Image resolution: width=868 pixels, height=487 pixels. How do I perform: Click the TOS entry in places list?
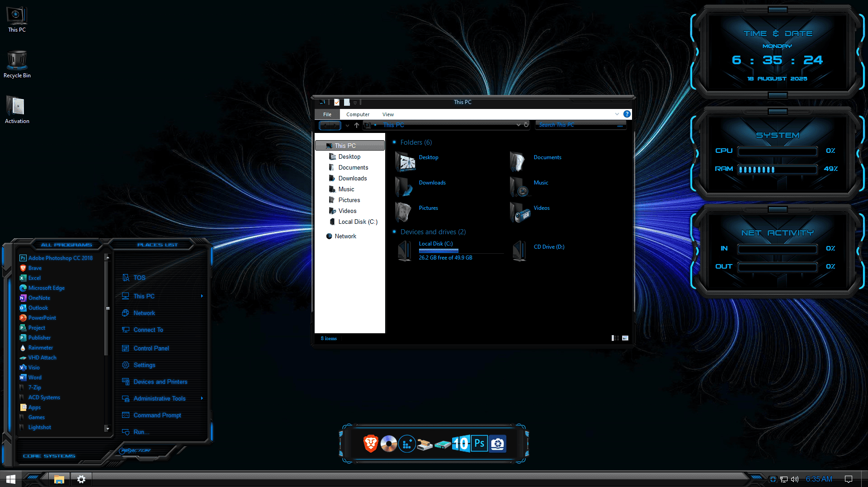pos(139,278)
